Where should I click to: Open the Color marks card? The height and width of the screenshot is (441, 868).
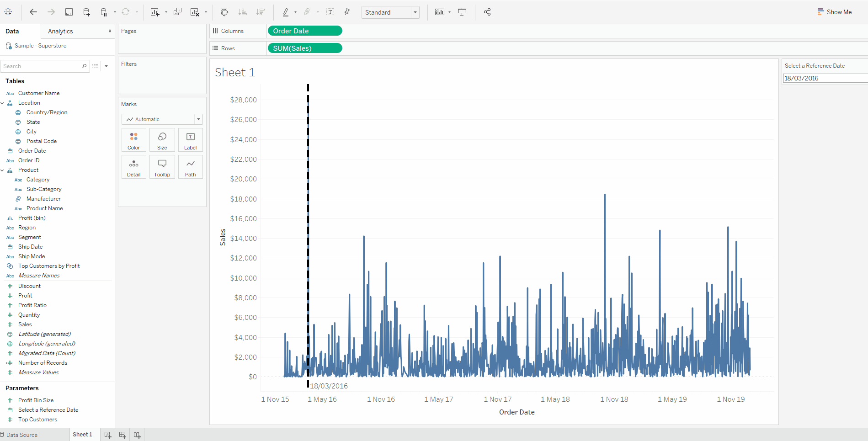(x=134, y=140)
